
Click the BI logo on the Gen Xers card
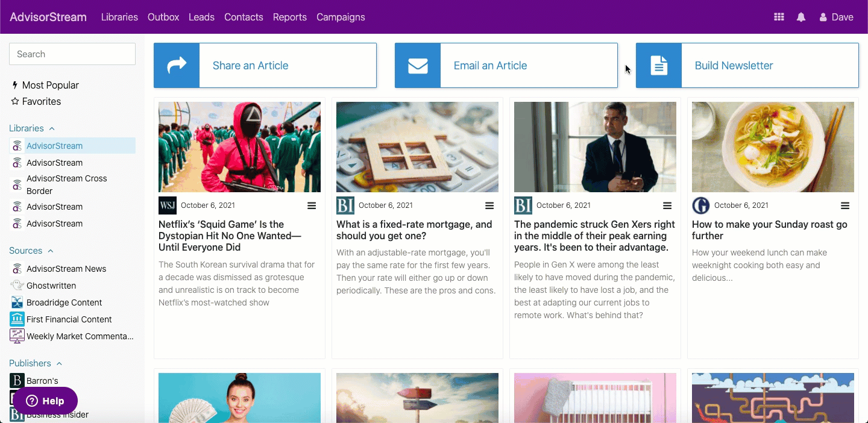(523, 205)
